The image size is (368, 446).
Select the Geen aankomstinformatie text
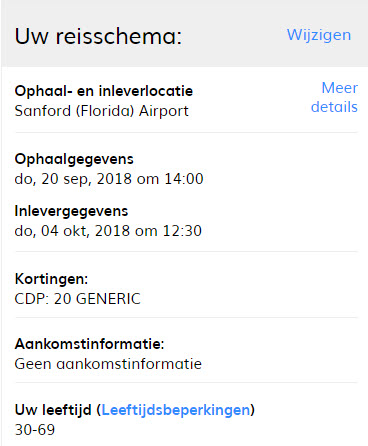pos(108,364)
